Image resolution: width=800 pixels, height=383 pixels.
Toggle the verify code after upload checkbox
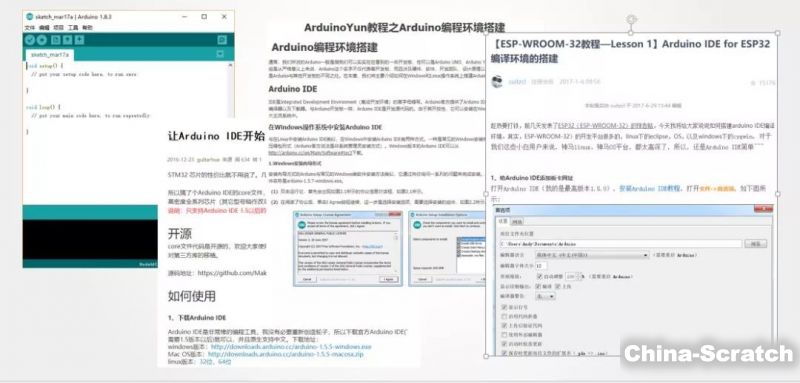504,325
